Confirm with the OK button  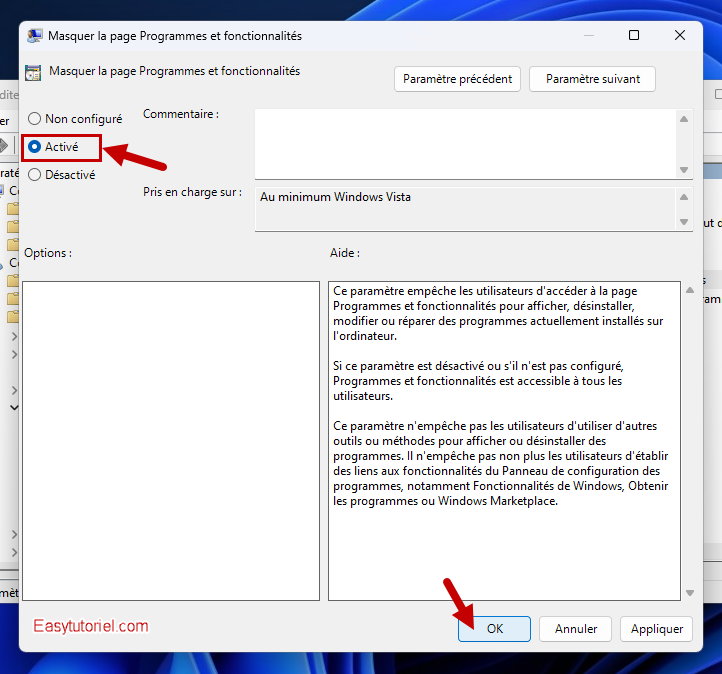pyautogui.click(x=495, y=629)
